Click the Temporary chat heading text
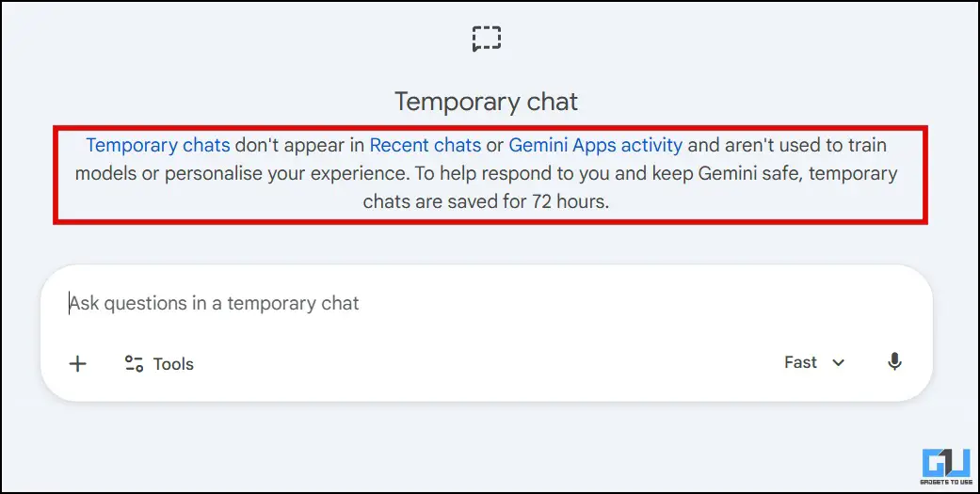980x494 pixels. tap(486, 102)
